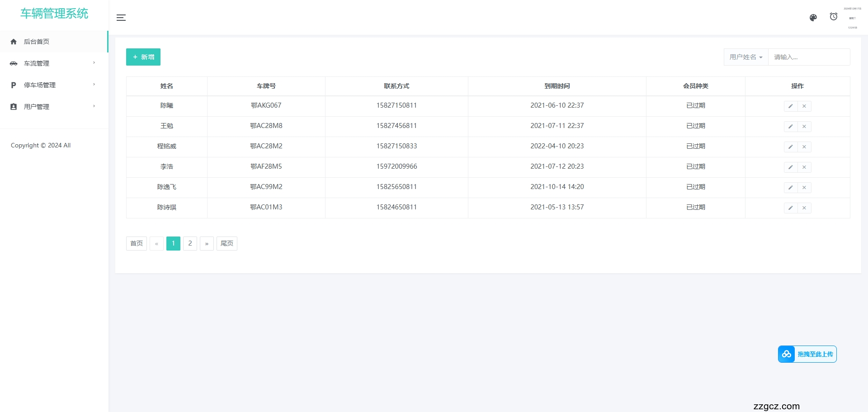The width and height of the screenshot is (868, 412).
Task: Click the hamburger menu icon to collapse sidebar
Action: point(121,18)
